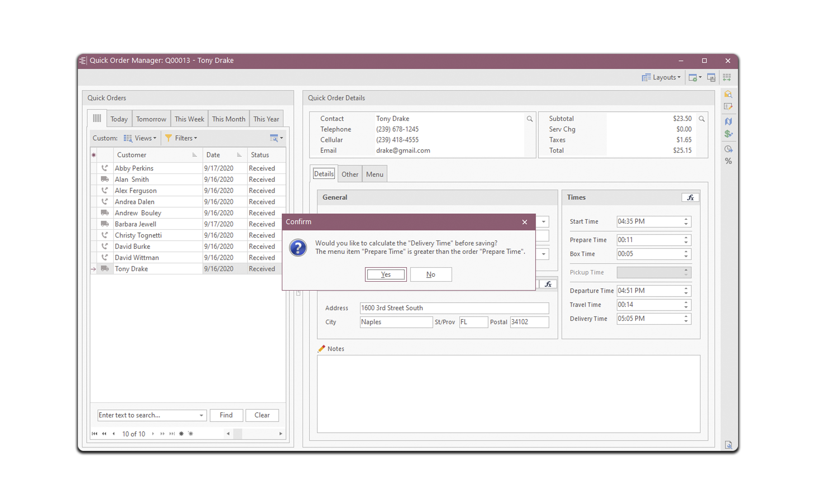
Task: Switch to the Tomorrow tab
Action: 151,119
